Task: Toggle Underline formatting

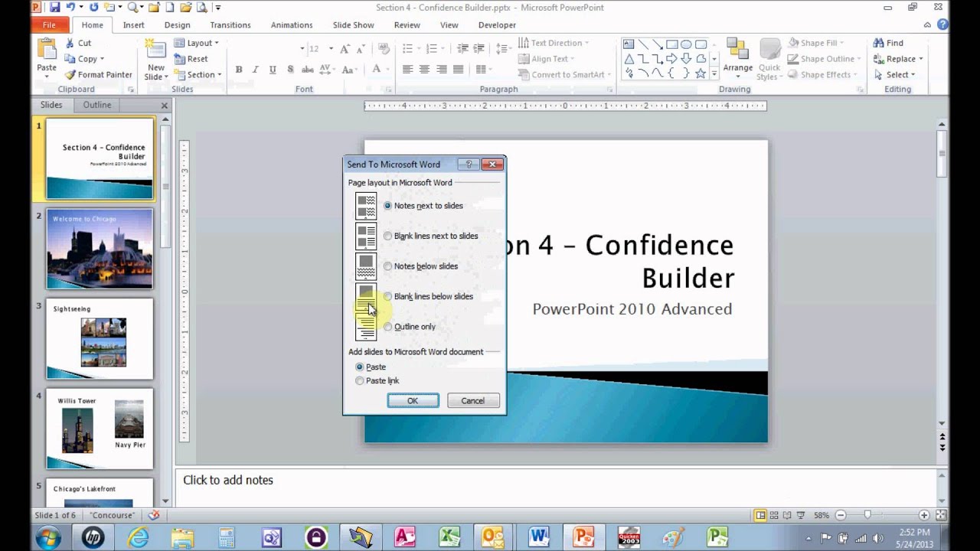Action: (273, 70)
